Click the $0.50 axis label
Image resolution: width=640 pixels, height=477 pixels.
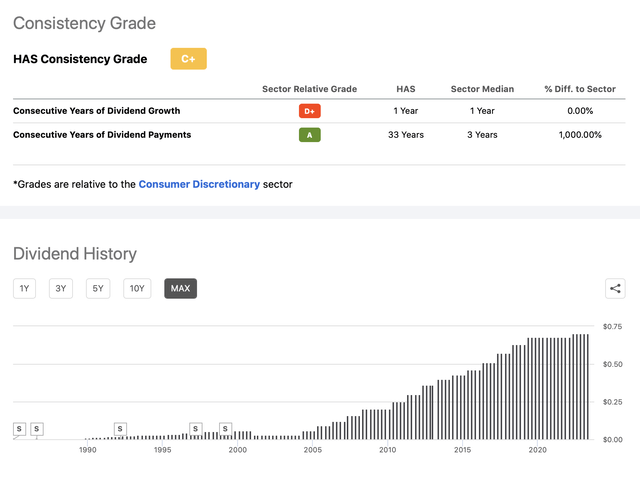tap(613, 364)
